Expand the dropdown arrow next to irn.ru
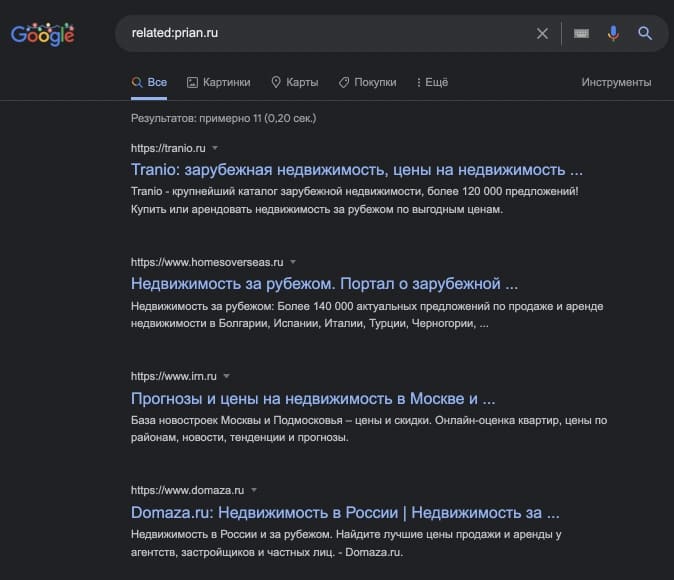Screen dimensions: 674x580 coord(226,376)
